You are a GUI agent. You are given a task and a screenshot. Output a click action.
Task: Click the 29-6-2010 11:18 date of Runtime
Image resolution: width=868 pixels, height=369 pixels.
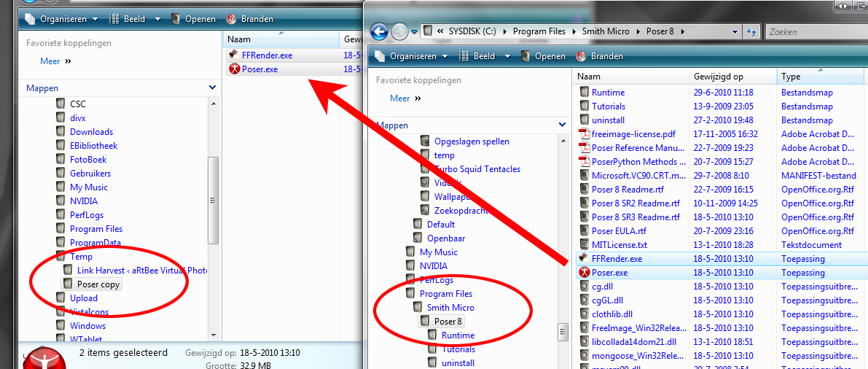tap(724, 93)
